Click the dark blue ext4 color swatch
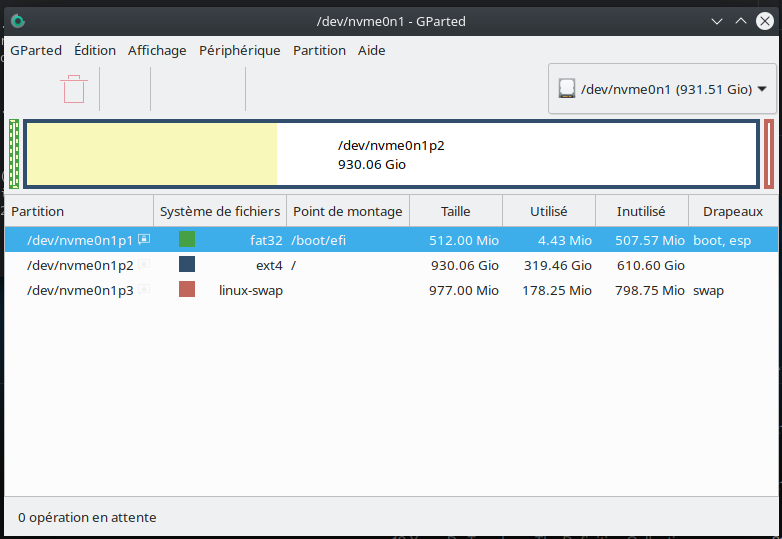782x539 pixels. [187, 265]
